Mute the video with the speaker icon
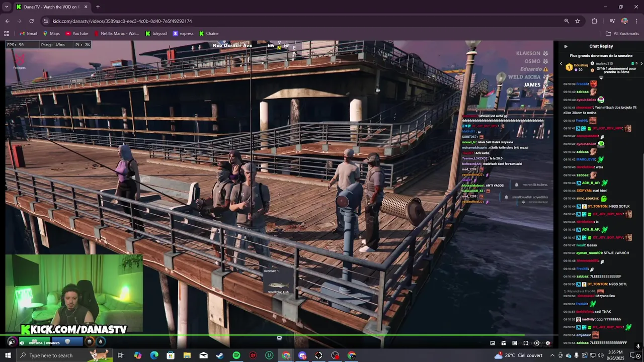644x362 pixels. coord(22,343)
